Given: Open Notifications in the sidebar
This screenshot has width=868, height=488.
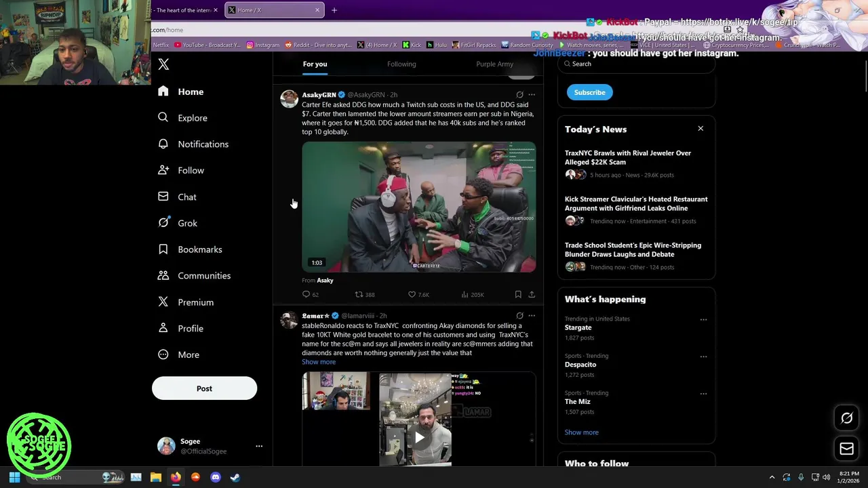Looking at the screenshot, I should [193, 144].
